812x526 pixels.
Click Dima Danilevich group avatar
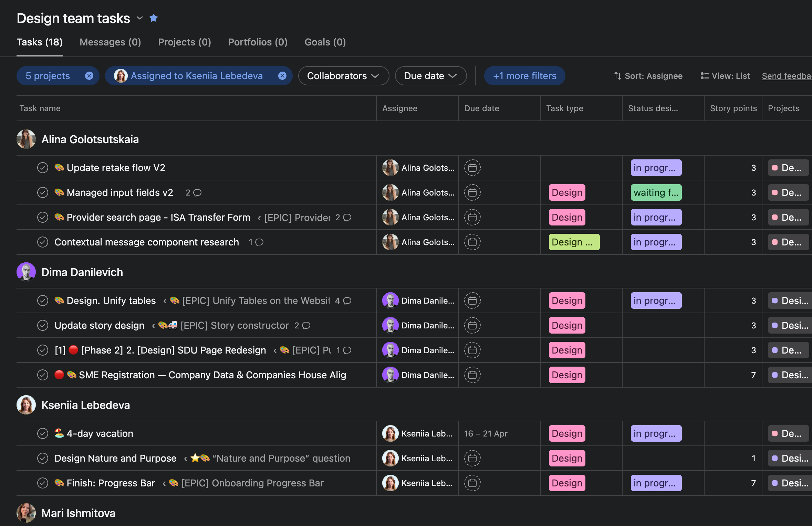(26, 272)
